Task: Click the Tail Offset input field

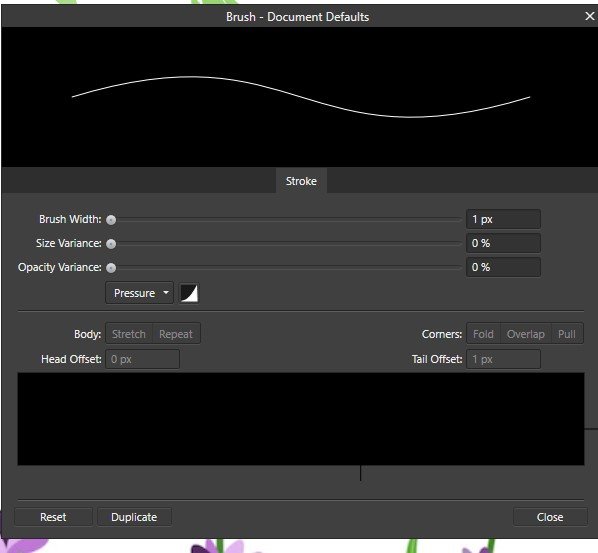Action: [503, 359]
